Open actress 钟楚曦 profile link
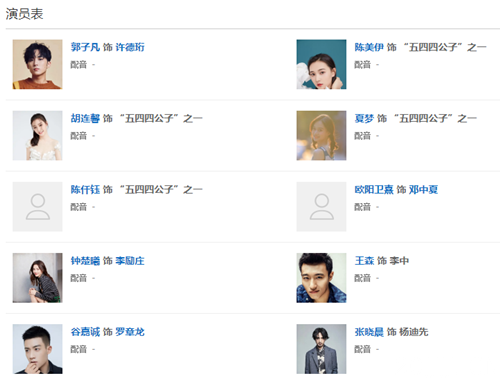The image size is (500, 382). (x=85, y=261)
